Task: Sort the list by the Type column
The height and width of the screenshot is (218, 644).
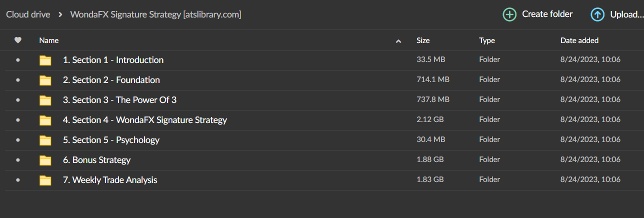Action: point(486,40)
